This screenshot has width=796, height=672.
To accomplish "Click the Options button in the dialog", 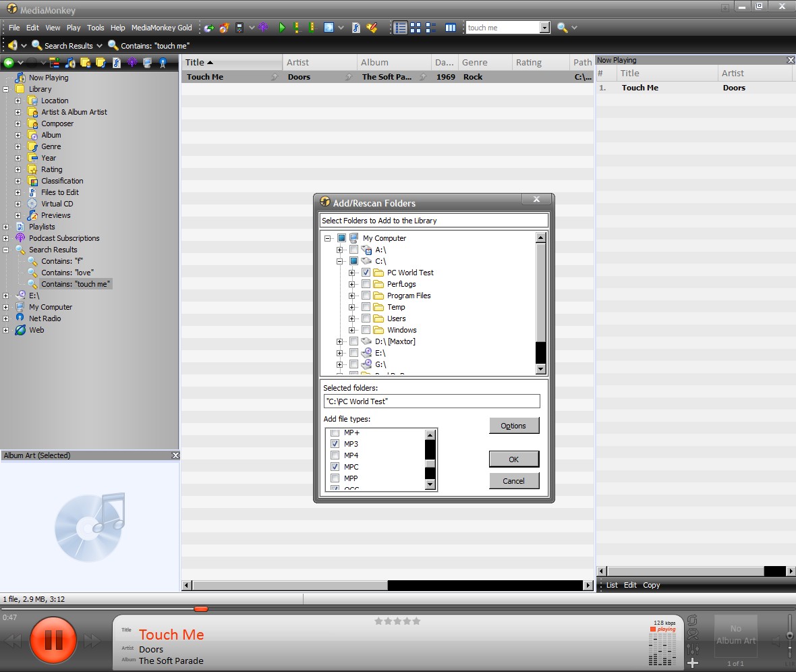I will click(513, 426).
